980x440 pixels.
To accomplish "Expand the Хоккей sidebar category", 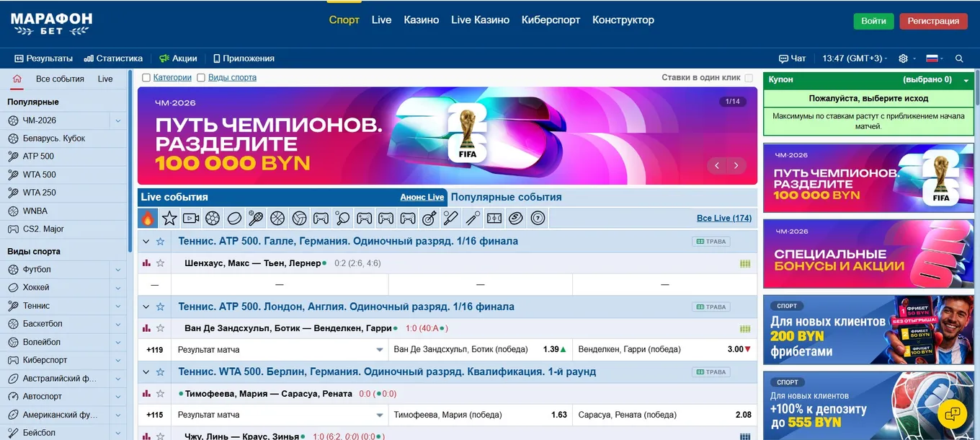I will (118, 288).
